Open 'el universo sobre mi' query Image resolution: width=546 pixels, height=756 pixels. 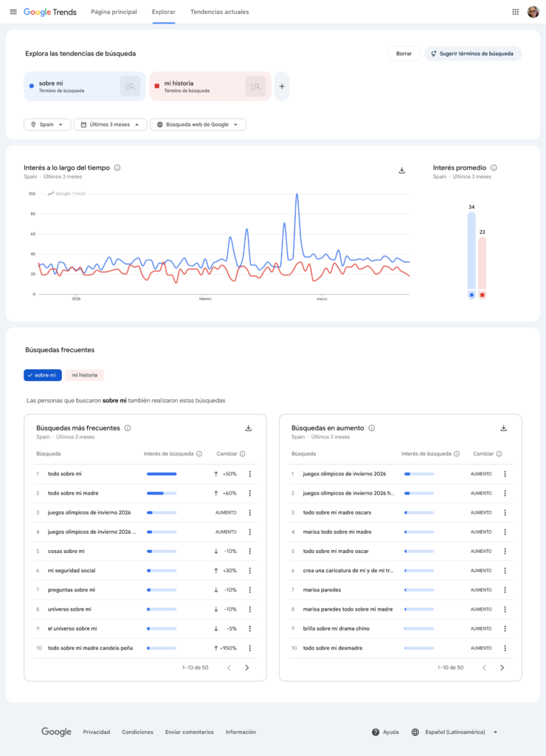coord(72,628)
